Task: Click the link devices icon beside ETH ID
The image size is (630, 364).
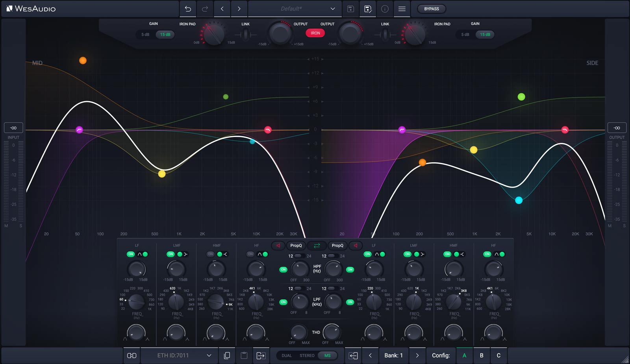Action: pos(132,355)
